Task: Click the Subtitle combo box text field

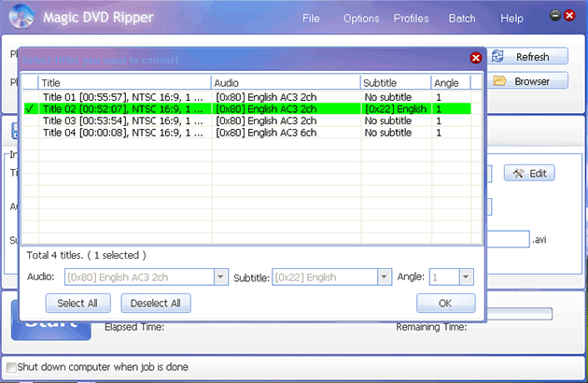Action: point(325,277)
